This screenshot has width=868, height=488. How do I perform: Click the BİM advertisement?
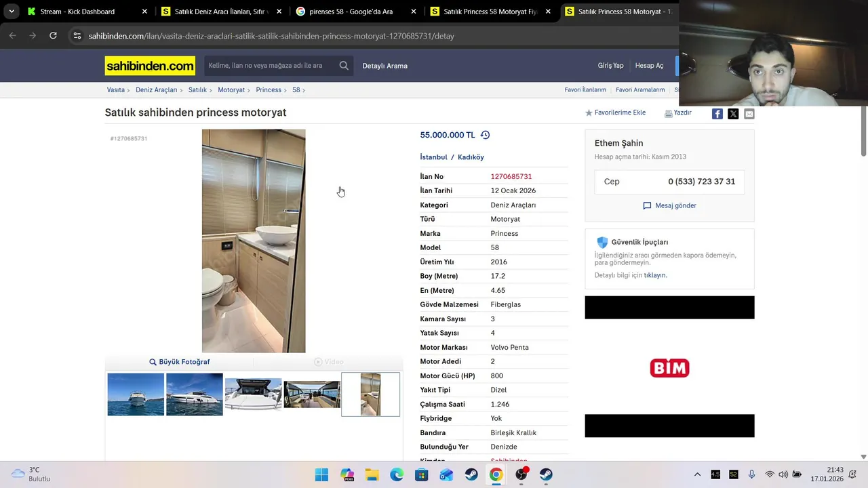point(669,367)
